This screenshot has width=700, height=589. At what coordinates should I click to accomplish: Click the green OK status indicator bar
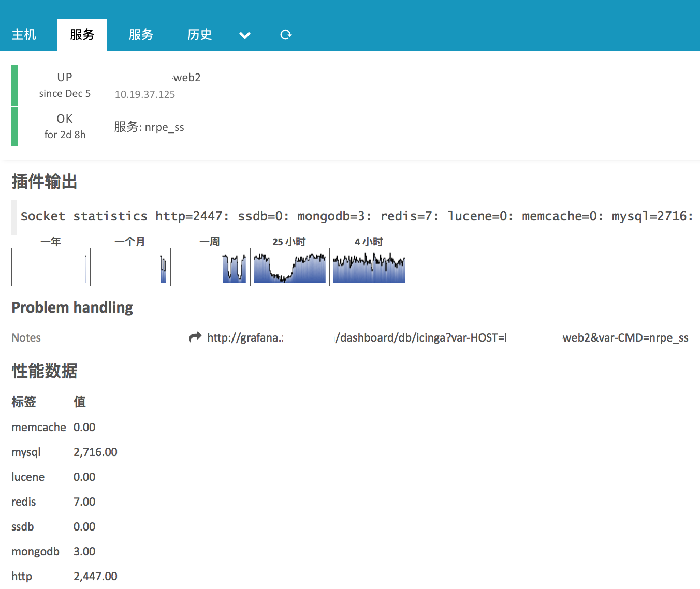(14, 126)
